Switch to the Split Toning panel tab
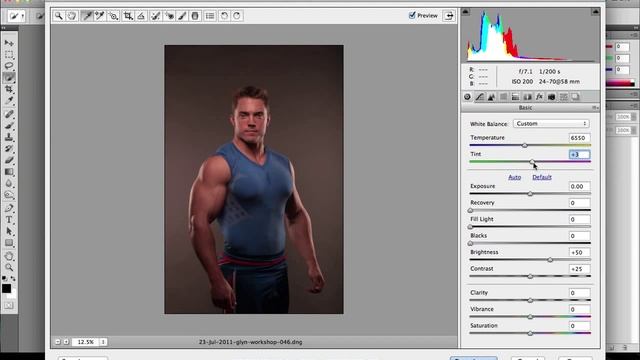The width and height of the screenshot is (640, 360). click(515, 97)
